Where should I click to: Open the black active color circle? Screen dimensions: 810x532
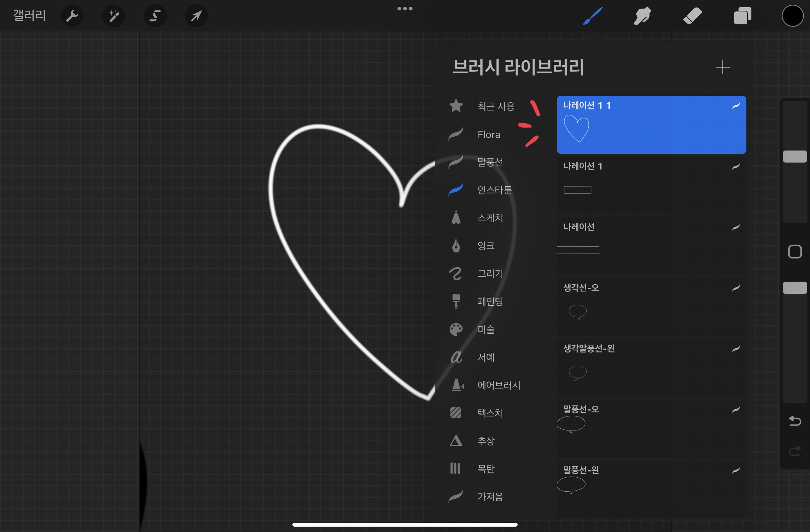coord(792,16)
